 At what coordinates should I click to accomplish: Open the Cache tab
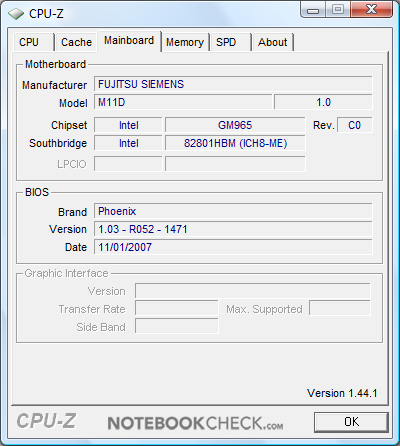click(x=76, y=42)
